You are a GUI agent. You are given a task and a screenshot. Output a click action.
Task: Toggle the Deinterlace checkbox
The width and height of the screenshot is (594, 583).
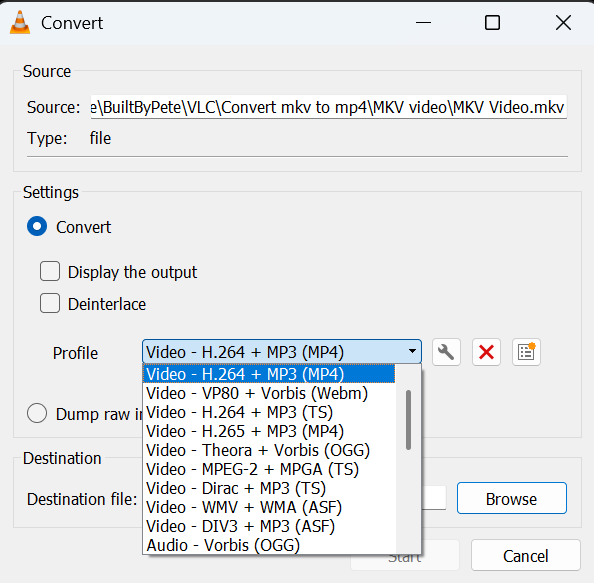click(50, 303)
